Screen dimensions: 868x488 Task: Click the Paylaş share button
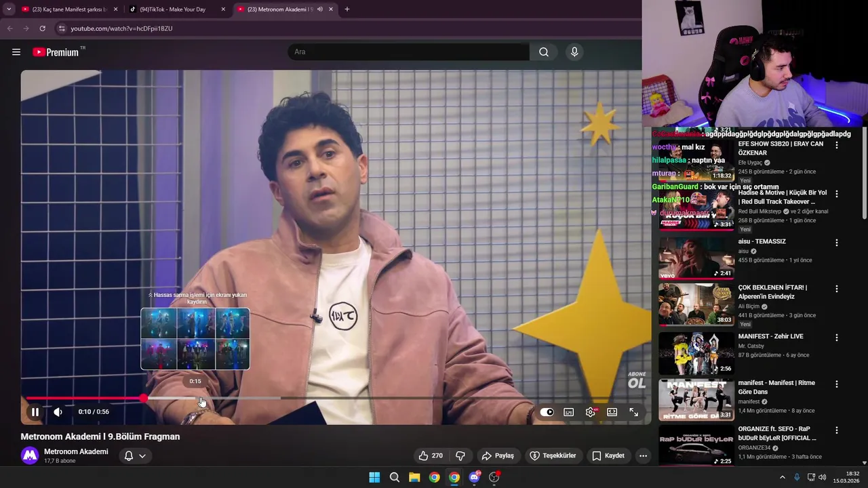point(498,455)
